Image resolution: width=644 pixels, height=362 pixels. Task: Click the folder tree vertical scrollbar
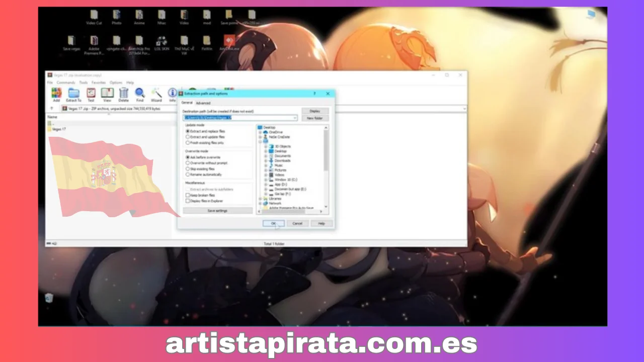(326, 166)
